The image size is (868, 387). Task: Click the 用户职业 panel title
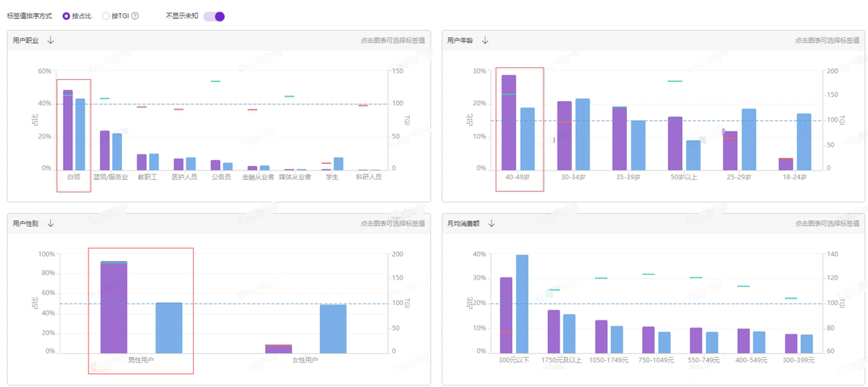[x=26, y=41]
